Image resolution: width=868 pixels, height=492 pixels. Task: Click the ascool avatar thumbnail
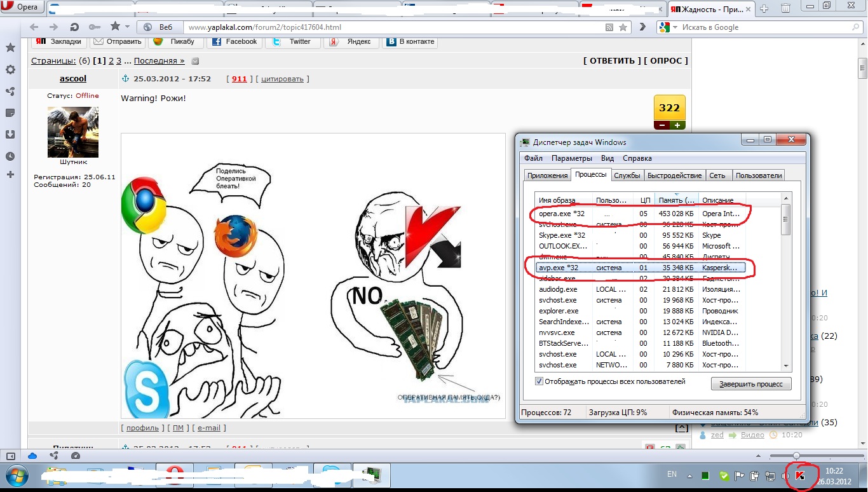click(x=73, y=132)
